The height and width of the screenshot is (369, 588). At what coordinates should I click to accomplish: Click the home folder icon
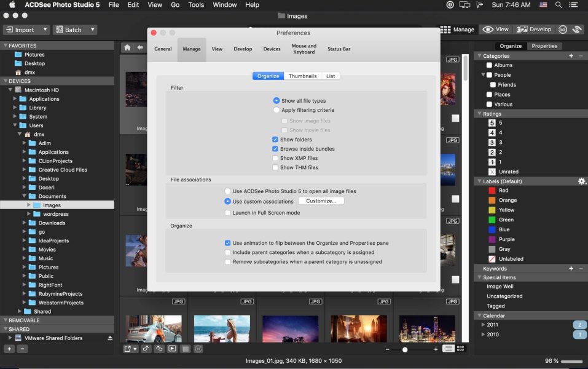tap(127, 47)
